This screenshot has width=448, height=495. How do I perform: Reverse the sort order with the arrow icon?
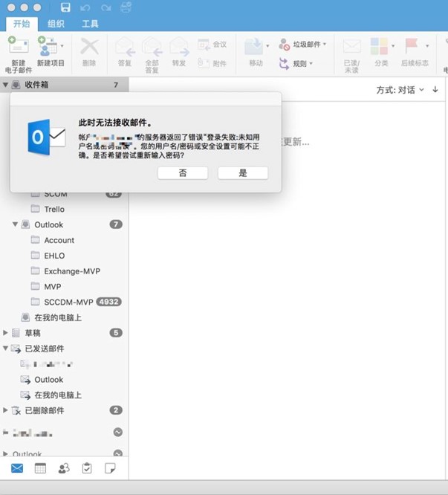[435, 90]
